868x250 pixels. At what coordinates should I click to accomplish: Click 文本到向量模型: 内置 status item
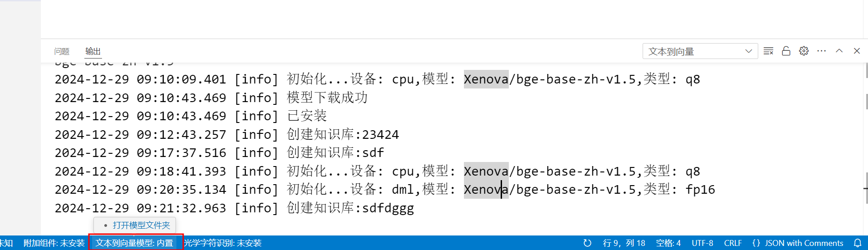[x=135, y=243]
